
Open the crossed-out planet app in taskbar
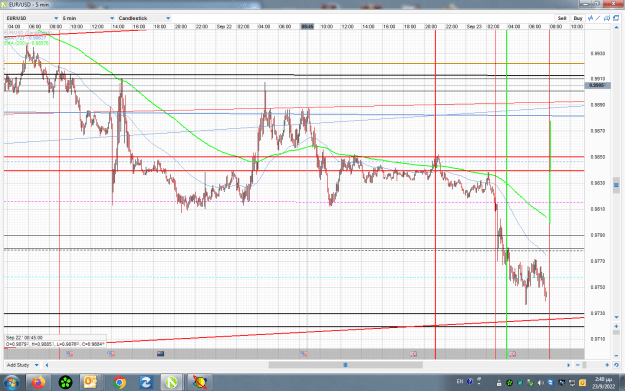[199, 383]
